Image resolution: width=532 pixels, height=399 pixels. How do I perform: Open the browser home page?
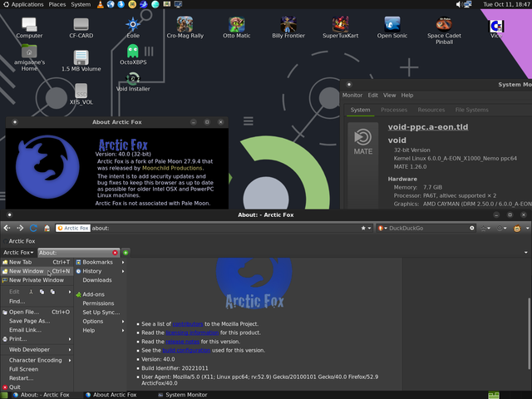point(47,229)
